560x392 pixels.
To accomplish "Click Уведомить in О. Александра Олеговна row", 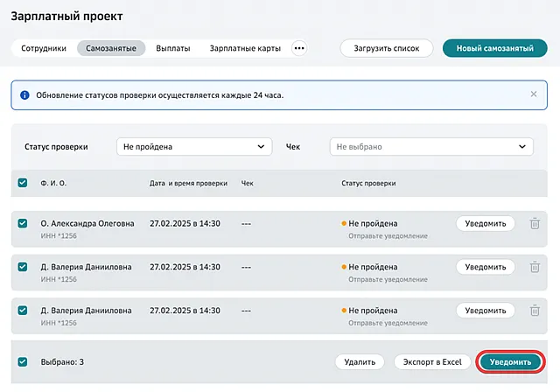I will 485,223.
